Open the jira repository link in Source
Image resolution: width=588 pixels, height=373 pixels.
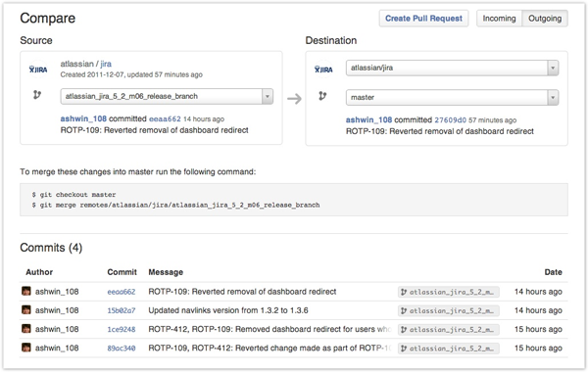106,64
